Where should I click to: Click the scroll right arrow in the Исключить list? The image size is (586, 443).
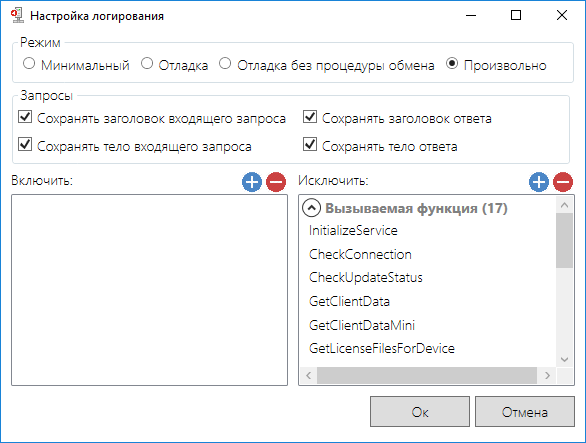point(548,375)
